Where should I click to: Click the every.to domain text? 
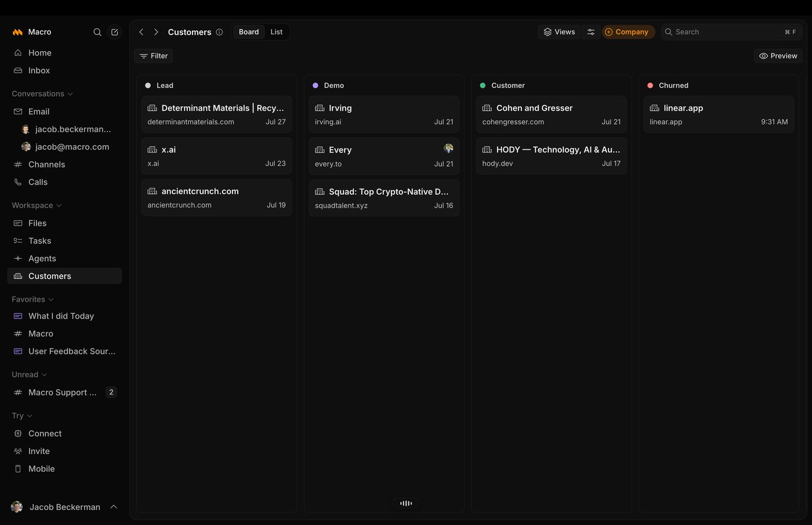pos(328,164)
